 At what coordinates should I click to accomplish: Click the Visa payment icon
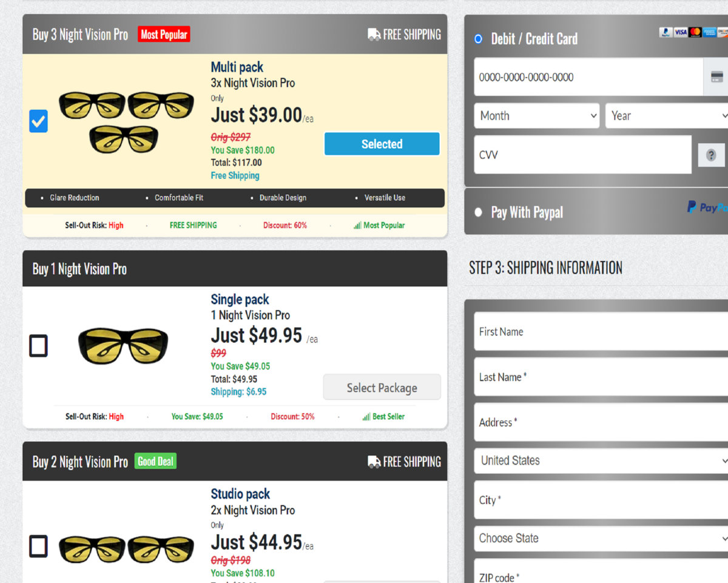click(680, 32)
